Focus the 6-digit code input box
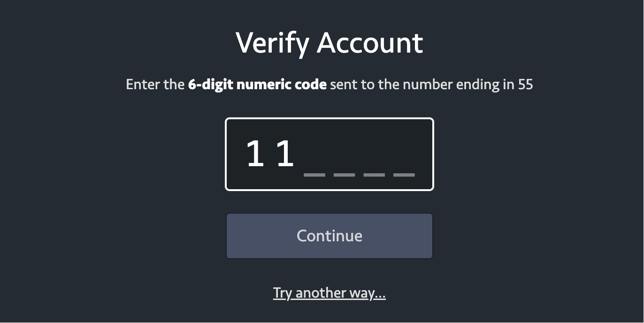This screenshot has width=644, height=323. [329, 154]
